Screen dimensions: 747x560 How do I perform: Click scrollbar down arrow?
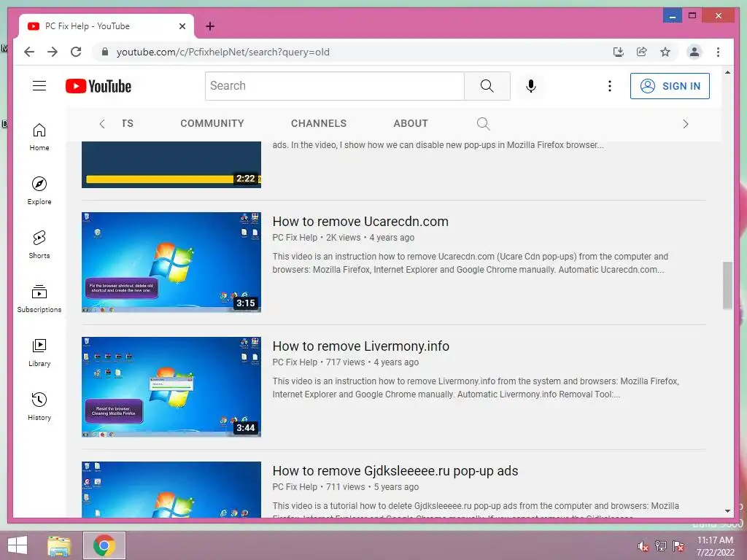tap(727, 511)
